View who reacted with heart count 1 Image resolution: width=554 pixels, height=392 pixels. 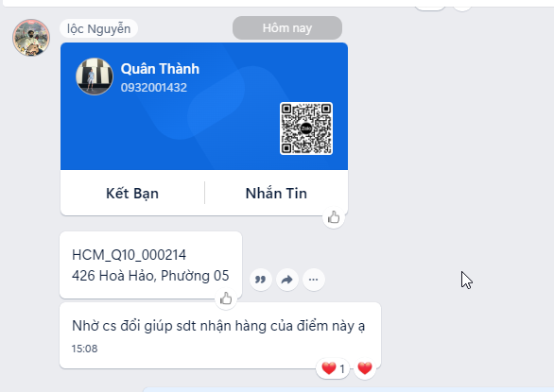(333, 368)
